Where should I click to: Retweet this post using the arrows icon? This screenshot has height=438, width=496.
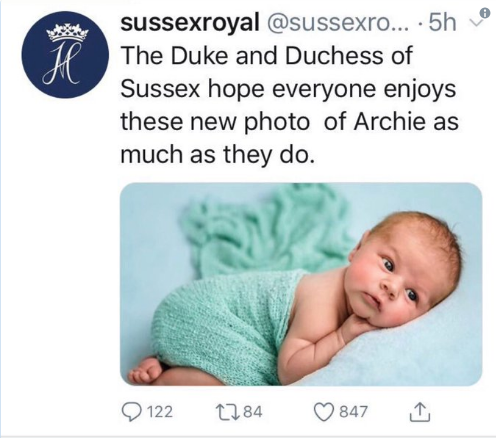(x=230, y=412)
